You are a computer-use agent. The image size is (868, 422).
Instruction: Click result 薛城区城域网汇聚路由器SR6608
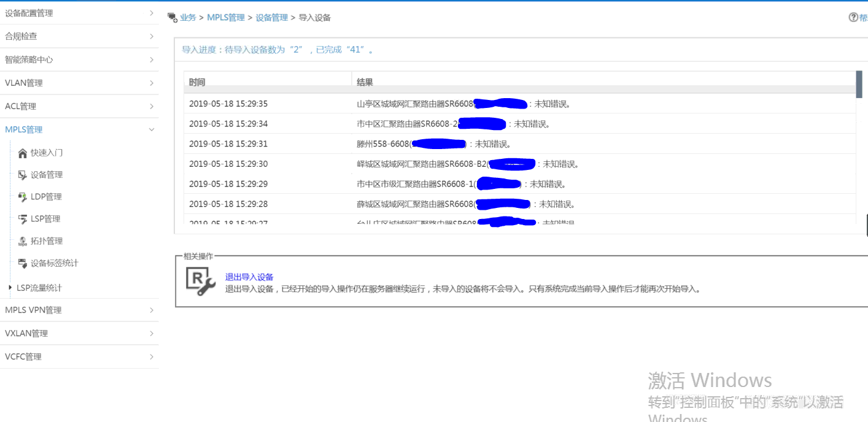pyautogui.click(x=416, y=204)
